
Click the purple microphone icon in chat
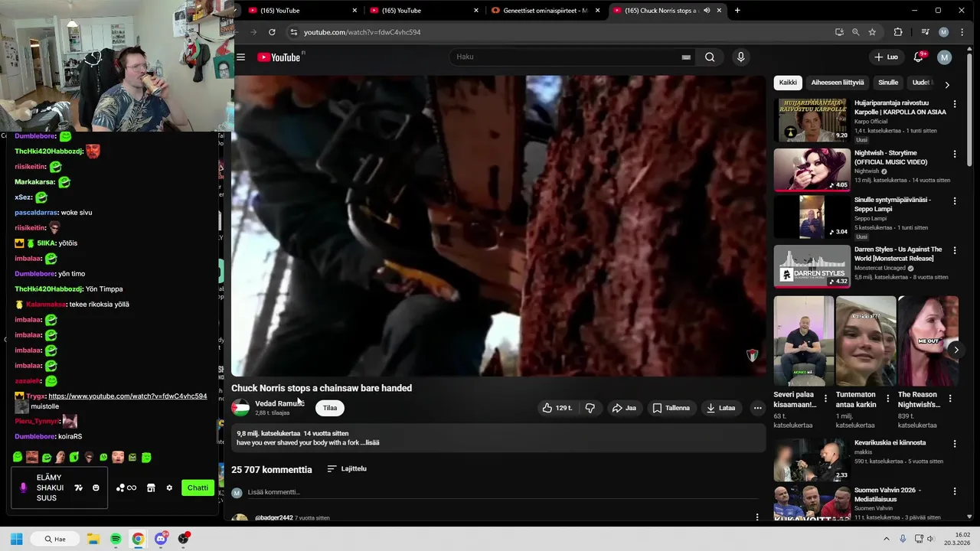click(23, 487)
